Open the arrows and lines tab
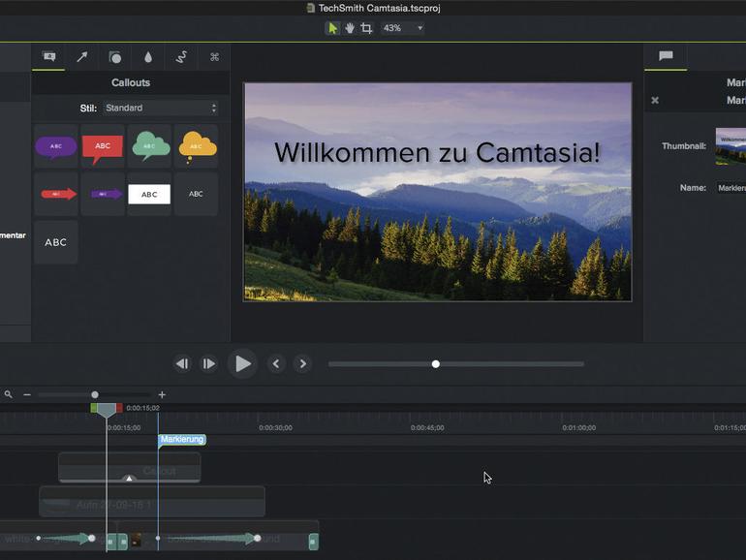 [81, 57]
